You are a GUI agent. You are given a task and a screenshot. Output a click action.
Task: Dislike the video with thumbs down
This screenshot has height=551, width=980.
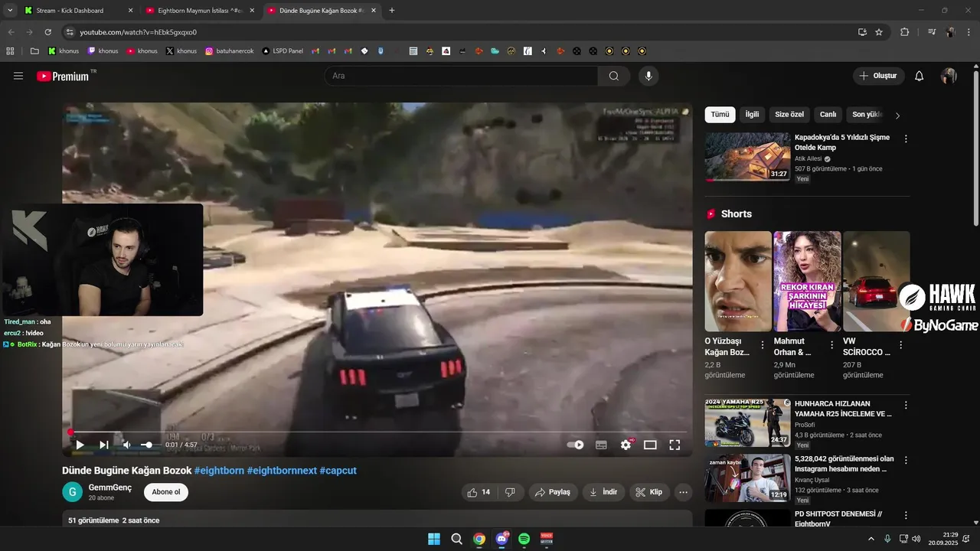511,492
